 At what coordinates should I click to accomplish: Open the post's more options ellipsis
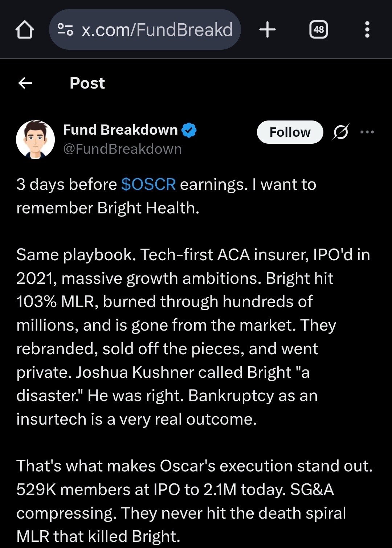[x=367, y=132]
